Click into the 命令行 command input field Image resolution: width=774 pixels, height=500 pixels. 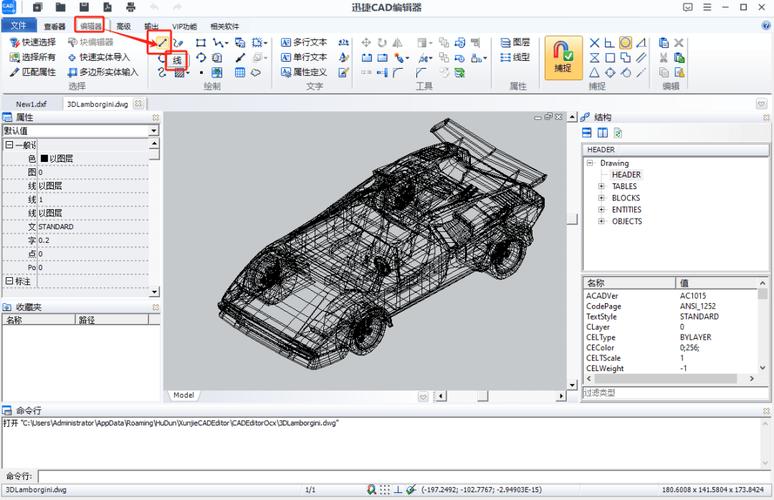pyautogui.click(x=404, y=476)
